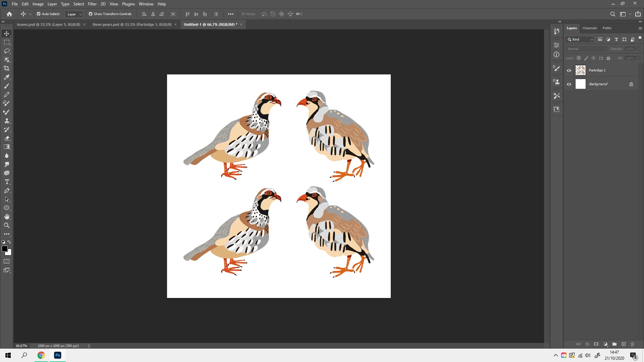Select the Hand tool
Image resolution: width=644 pixels, height=362 pixels.
(x=7, y=217)
